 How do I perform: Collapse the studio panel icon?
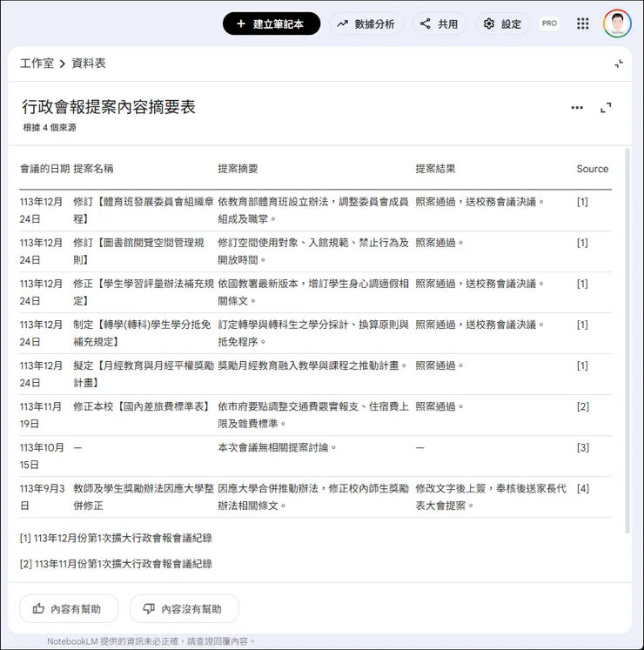(x=618, y=64)
